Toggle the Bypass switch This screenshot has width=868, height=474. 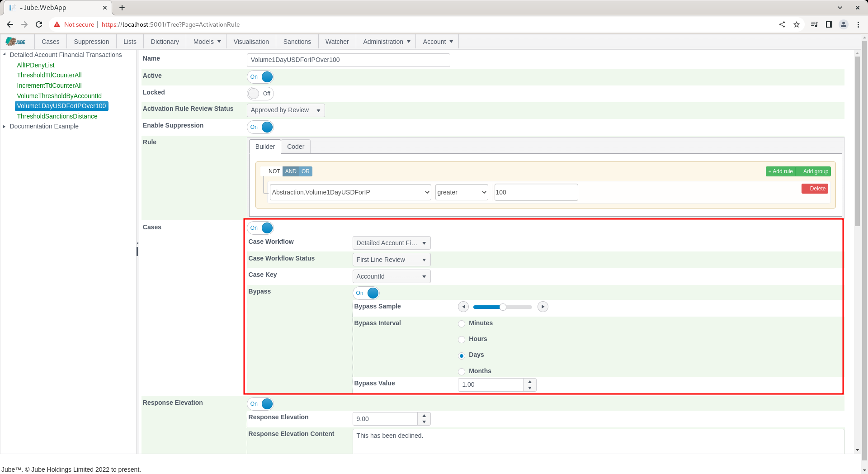[366, 293]
